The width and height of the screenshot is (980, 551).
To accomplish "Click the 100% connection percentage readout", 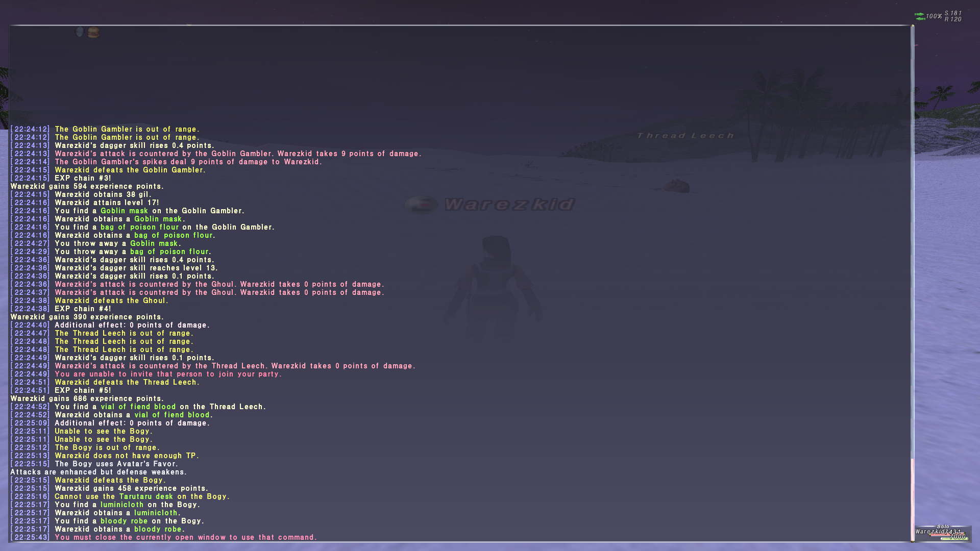I will [x=934, y=16].
